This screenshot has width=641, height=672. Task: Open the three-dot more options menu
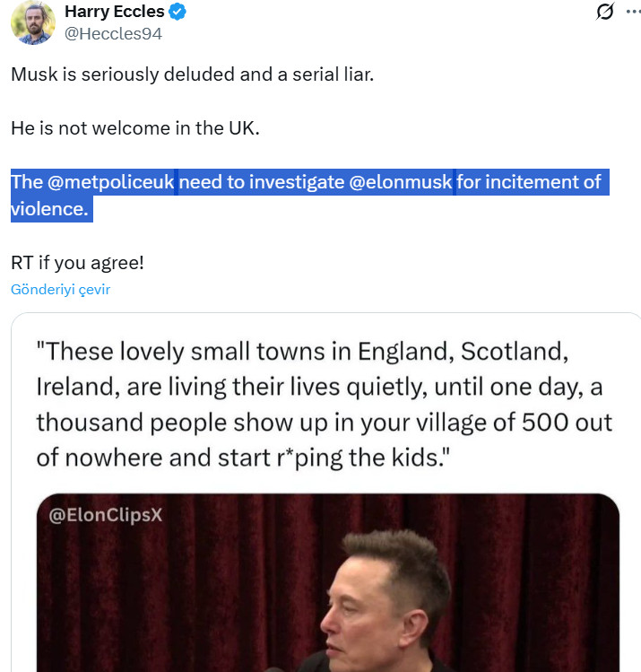tap(635, 12)
